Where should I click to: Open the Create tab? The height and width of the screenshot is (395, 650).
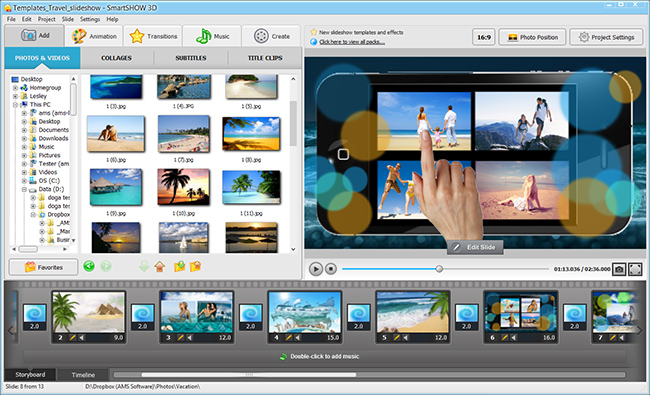pos(272,36)
